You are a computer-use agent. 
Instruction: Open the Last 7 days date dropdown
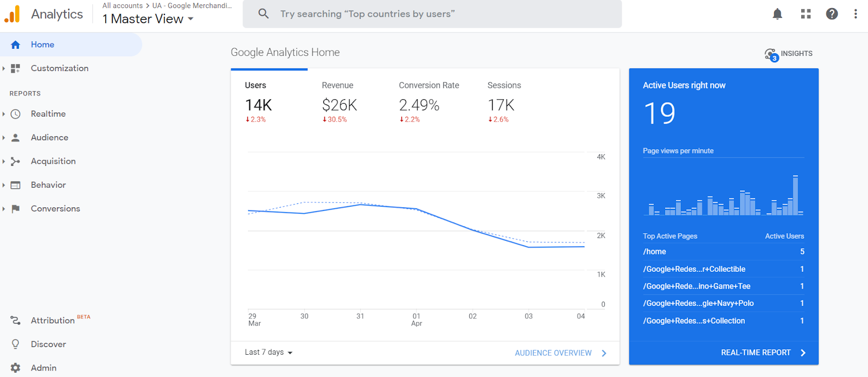269,353
